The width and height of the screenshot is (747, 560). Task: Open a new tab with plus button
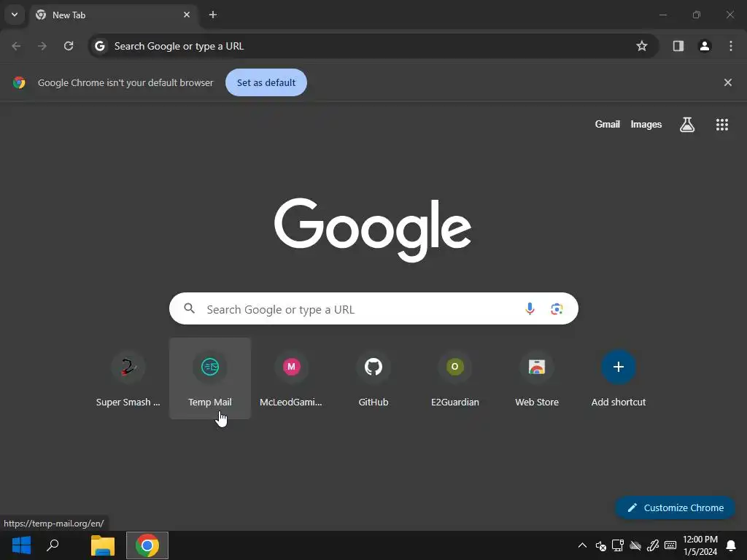coord(213,15)
